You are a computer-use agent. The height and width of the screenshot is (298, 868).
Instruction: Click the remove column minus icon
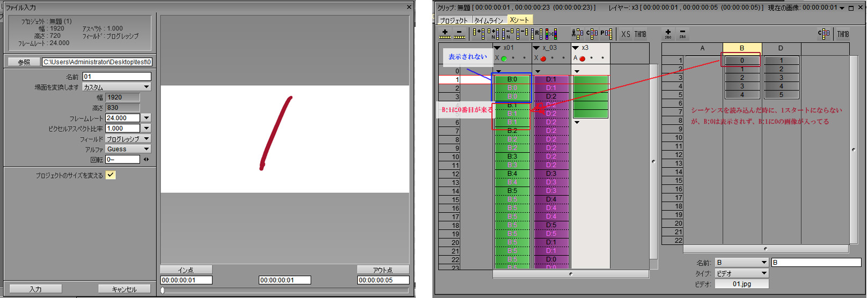tap(522, 34)
